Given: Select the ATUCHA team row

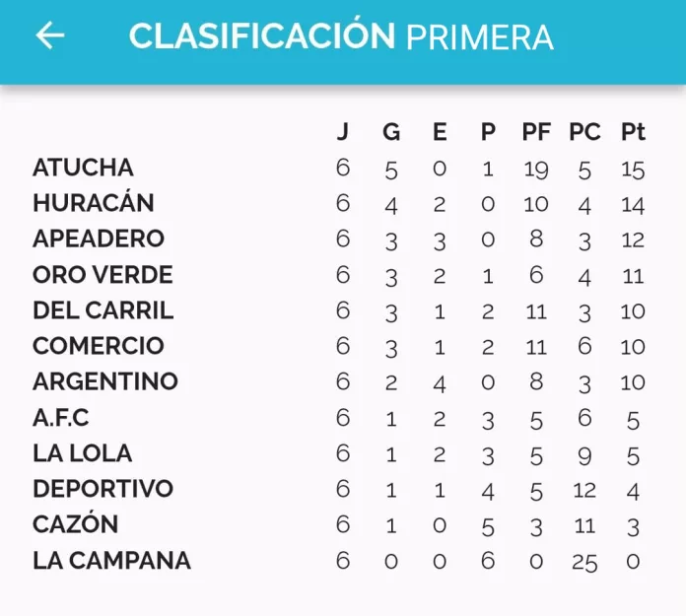Looking at the screenshot, I should point(83,168).
